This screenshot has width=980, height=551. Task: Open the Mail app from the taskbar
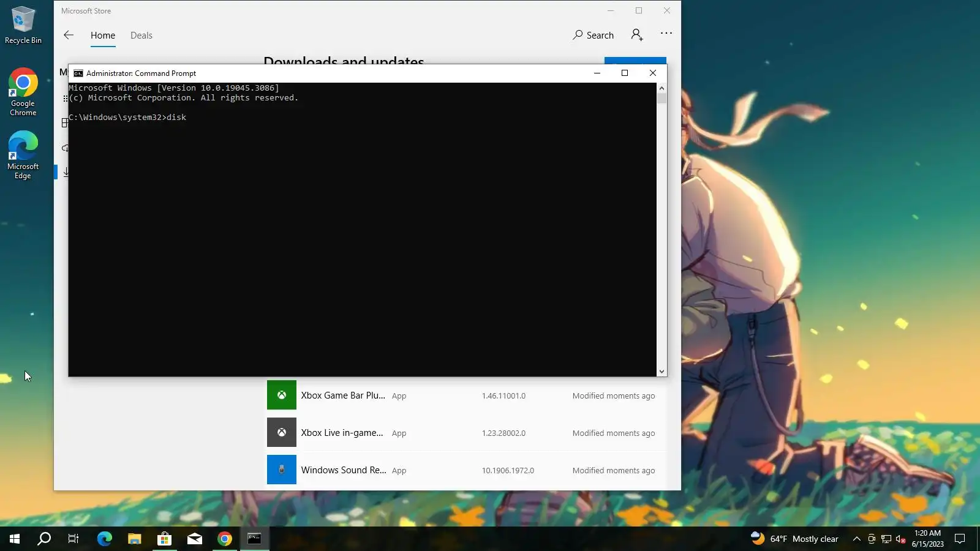coord(195,539)
